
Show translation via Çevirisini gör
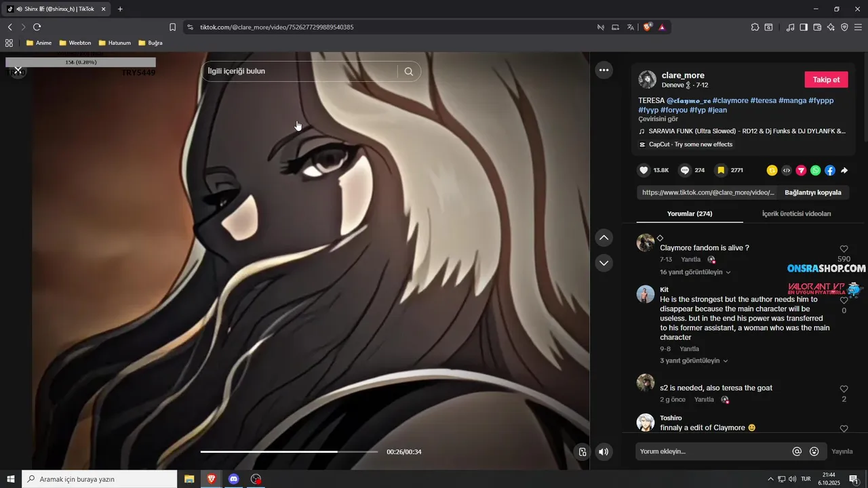(x=658, y=119)
